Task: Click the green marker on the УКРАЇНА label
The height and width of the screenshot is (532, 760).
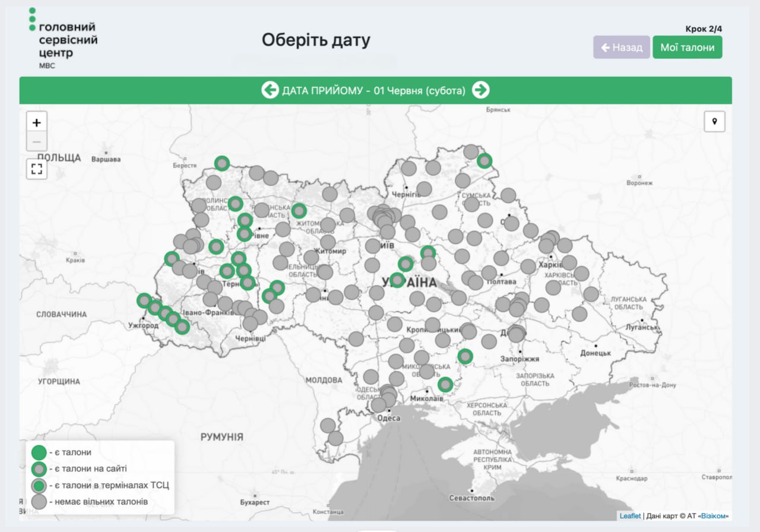Action: pyautogui.click(x=397, y=280)
